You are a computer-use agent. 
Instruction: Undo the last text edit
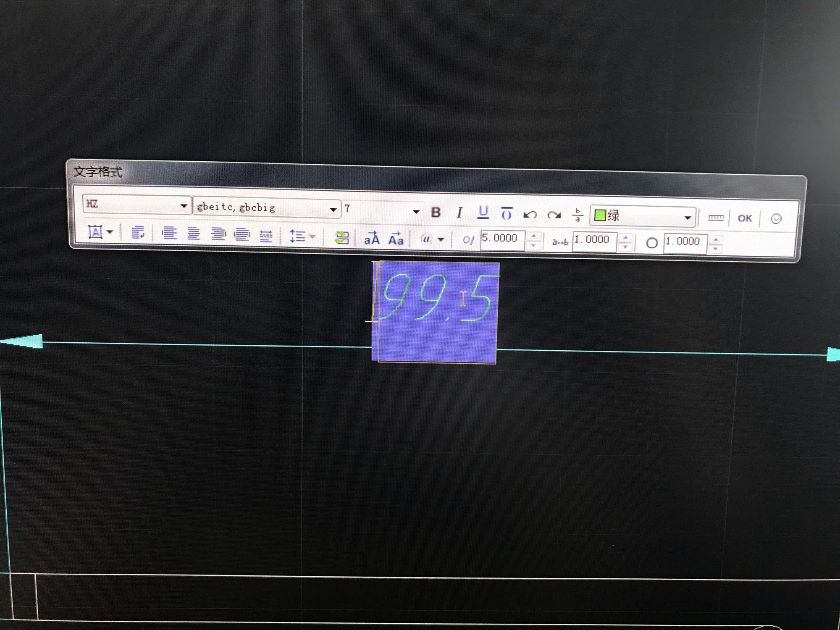click(530, 215)
